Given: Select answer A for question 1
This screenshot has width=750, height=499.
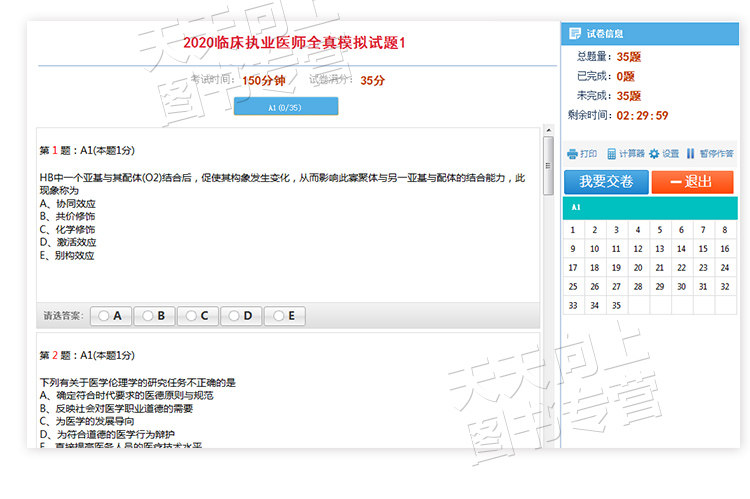Looking at the screenshot, I should pyautogui.click(x=110, y=316).
